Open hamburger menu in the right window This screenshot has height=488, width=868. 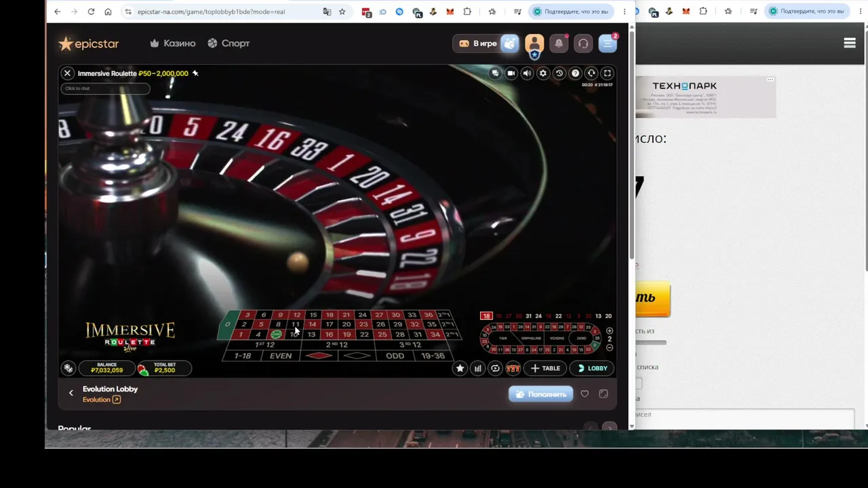[850, 43]
